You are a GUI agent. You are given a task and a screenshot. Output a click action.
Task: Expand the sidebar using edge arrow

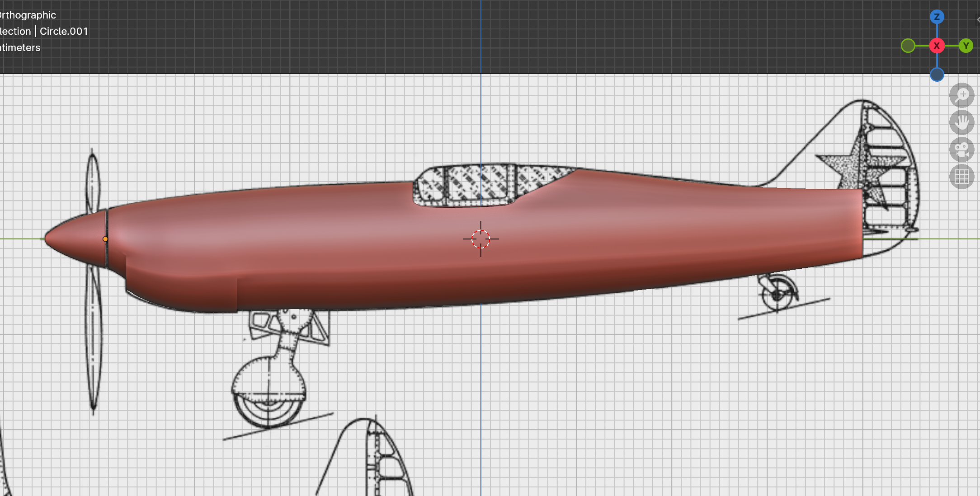tap(978, 19)
